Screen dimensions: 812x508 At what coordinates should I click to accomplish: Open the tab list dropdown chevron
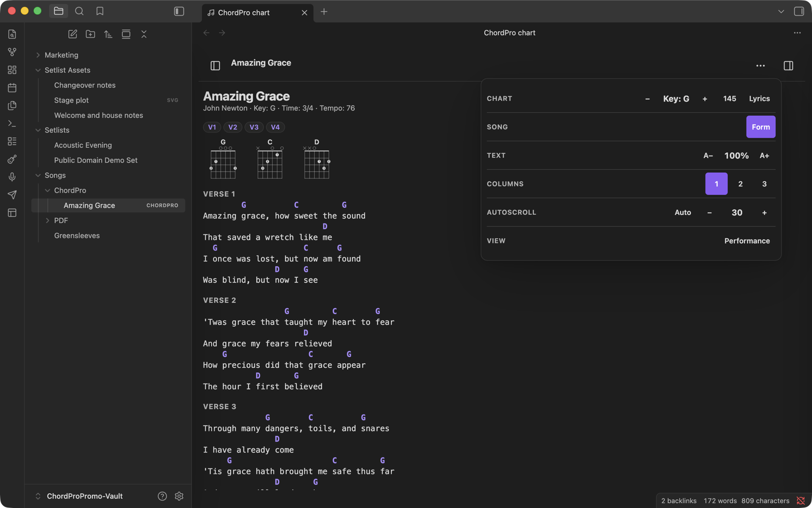pos(781,11)
